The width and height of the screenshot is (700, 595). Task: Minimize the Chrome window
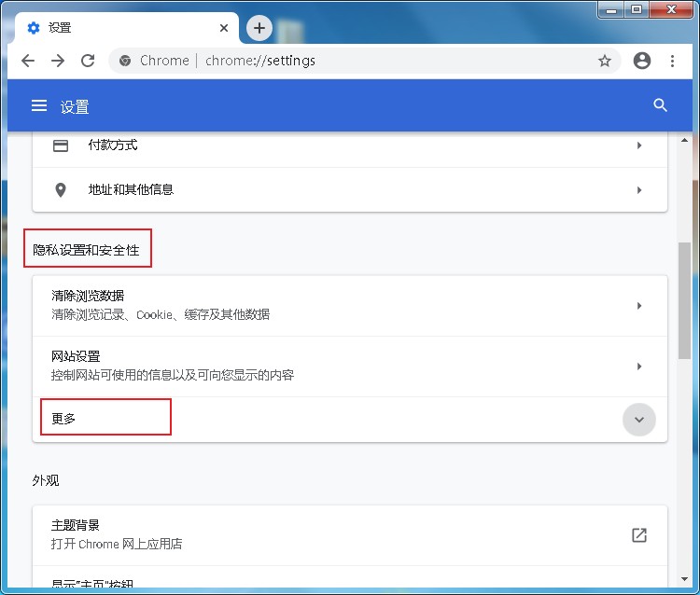[611, 9]
